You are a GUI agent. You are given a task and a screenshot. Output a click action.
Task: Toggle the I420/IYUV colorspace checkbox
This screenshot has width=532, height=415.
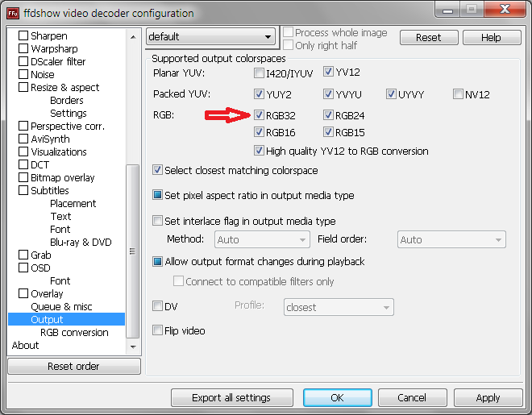(x=259, y=73)
